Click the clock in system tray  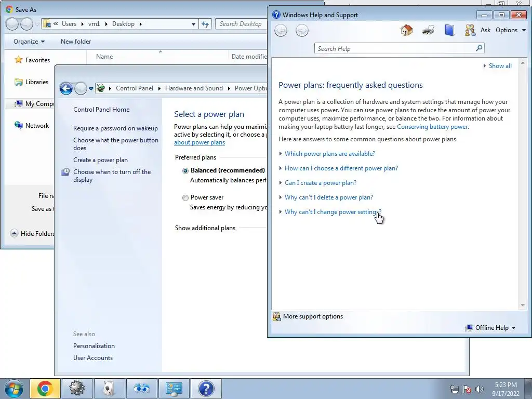point(506,389)
